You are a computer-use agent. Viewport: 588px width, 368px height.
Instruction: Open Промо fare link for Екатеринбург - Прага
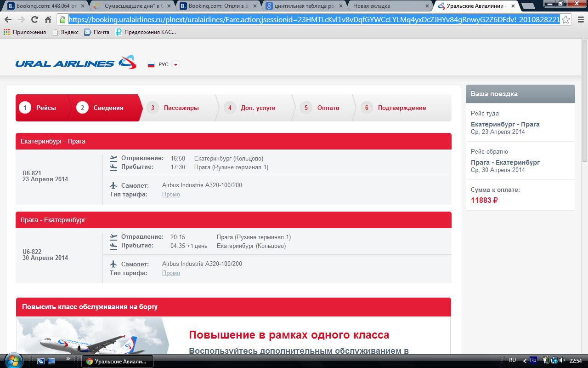[x=171, y=194]
